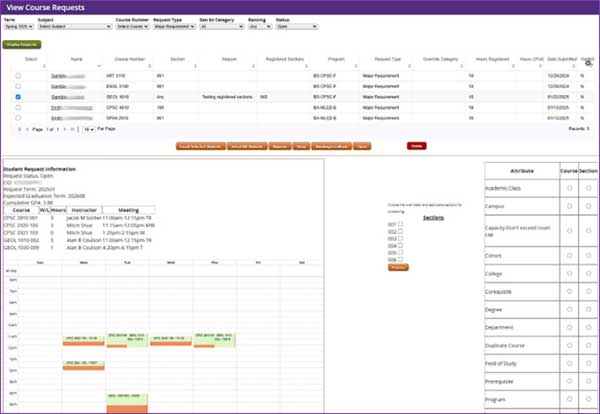Sort by the Registered Sections column arrows
This screenshot has height=414, width=600.
pos(306,66)
